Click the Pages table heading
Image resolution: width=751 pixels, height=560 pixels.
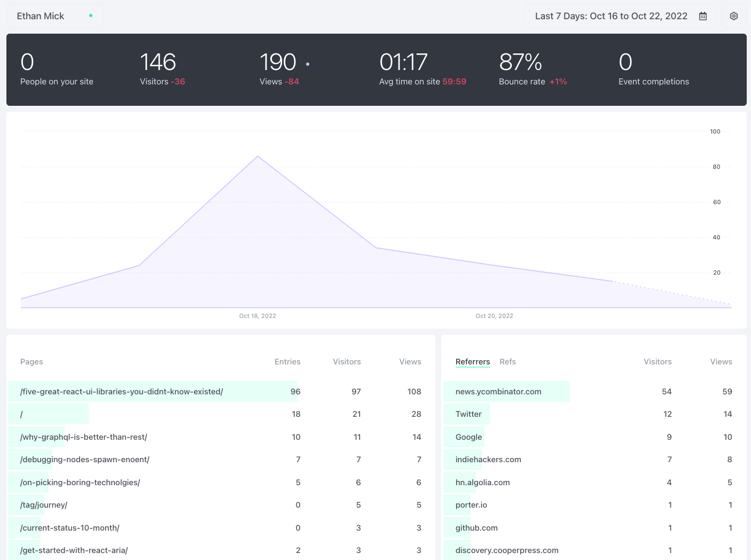click(x=32, y=362)
